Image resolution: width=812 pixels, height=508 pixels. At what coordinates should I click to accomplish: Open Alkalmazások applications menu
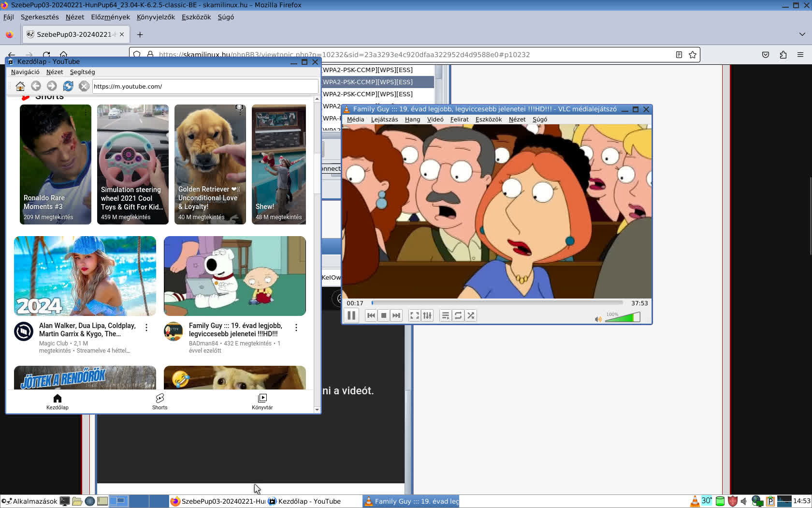29,501
